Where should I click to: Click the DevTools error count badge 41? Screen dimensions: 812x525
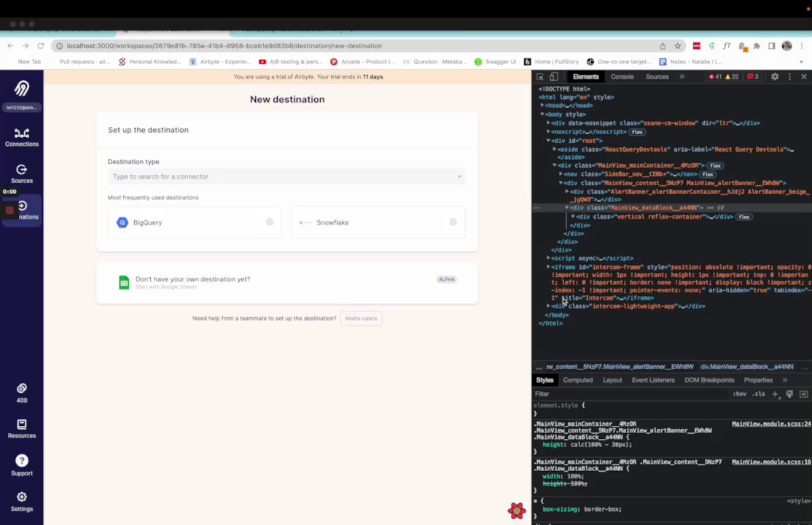[x=716, y=77]
